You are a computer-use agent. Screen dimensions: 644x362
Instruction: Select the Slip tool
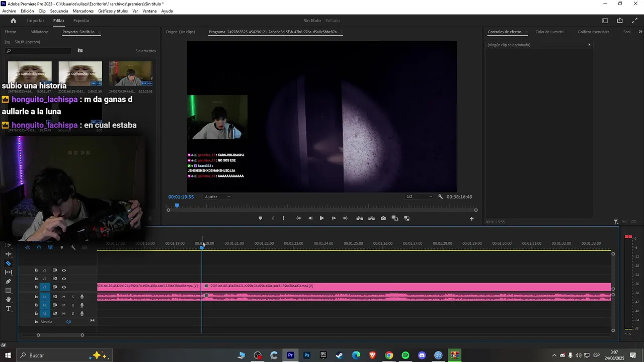pos(8,272)
